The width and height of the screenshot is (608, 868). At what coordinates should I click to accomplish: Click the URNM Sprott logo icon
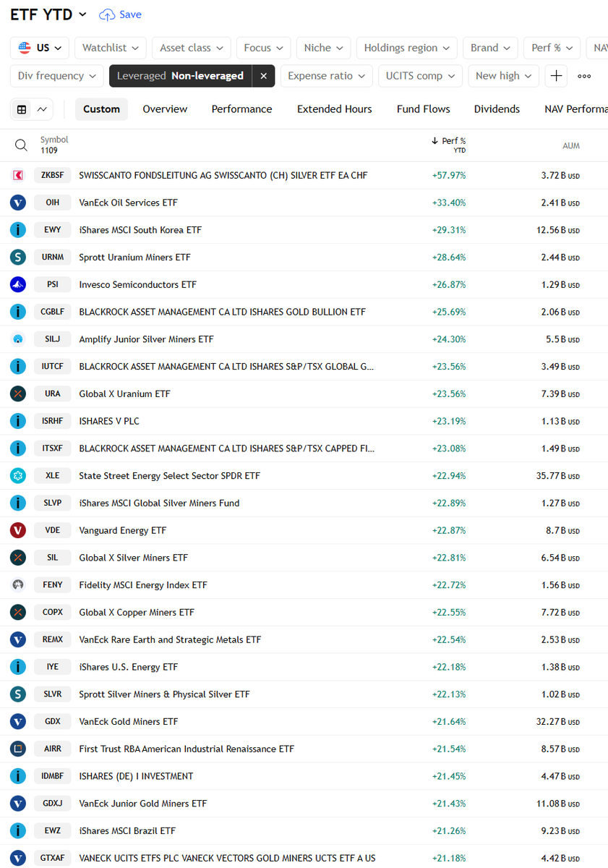click(x=18, y=257)
